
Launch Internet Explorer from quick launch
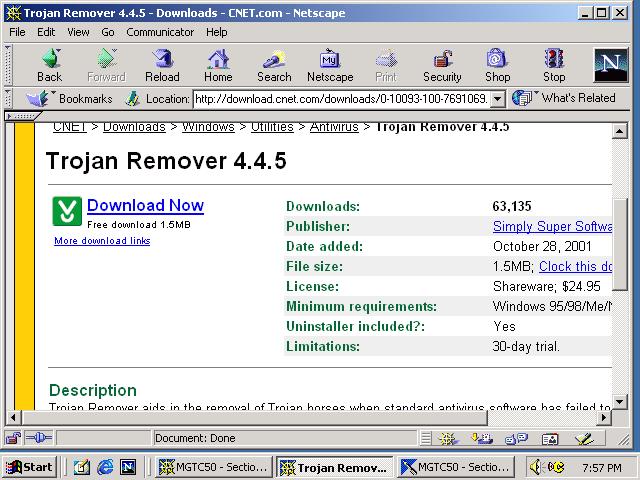[105, 467]
